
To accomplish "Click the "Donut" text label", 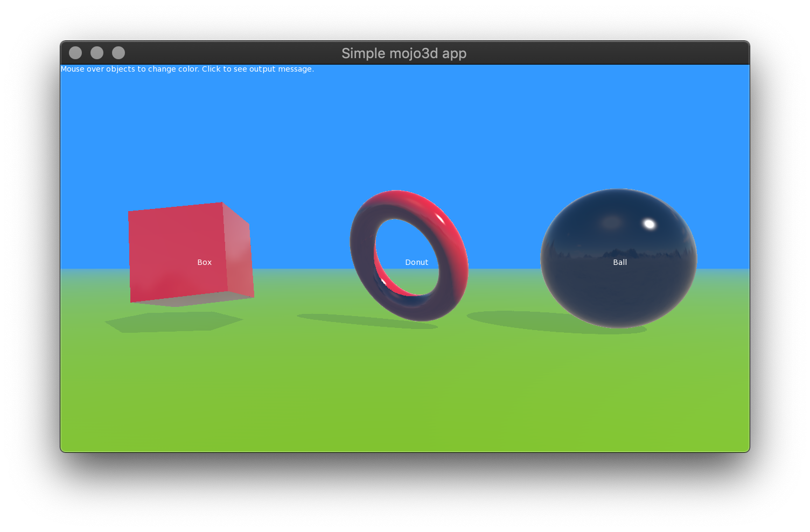I will pyautogui.click(x=416, y=262).
